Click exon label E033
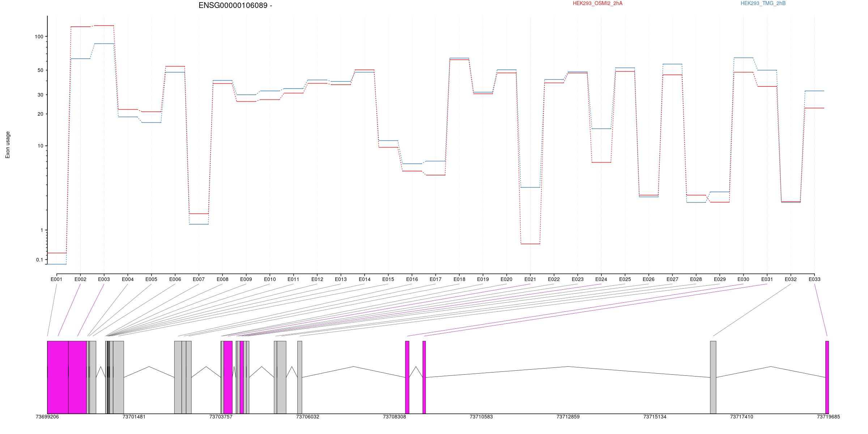This screenshot has width=868, height=434. pyautogui.click(x=814, y=279)
